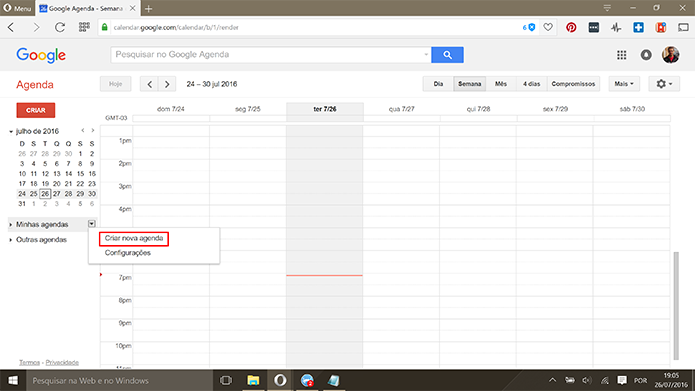Open the Mais dropdown

tap(624, 84)
